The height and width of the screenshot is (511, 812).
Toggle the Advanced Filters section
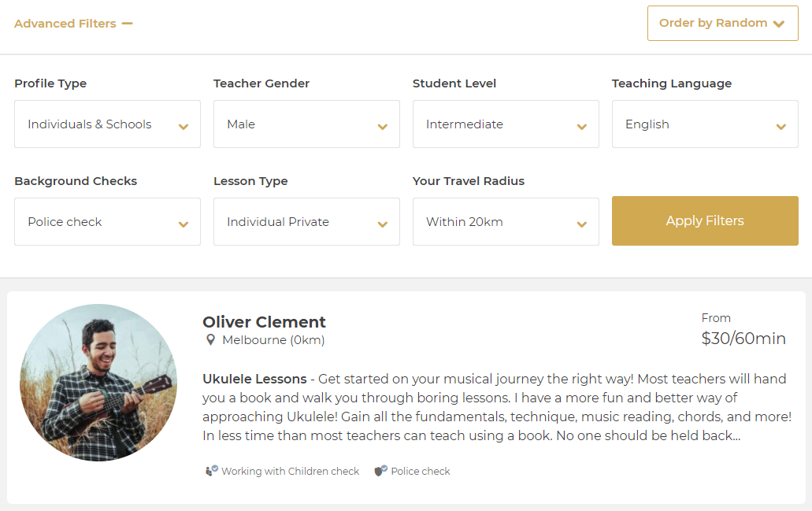[65, 24]
